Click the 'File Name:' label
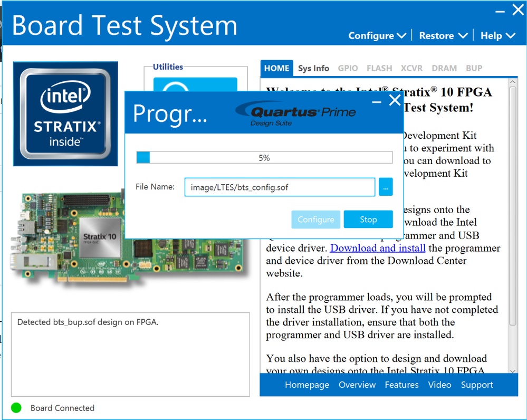This screenshot has height=420, width=527. pos(155,187)
